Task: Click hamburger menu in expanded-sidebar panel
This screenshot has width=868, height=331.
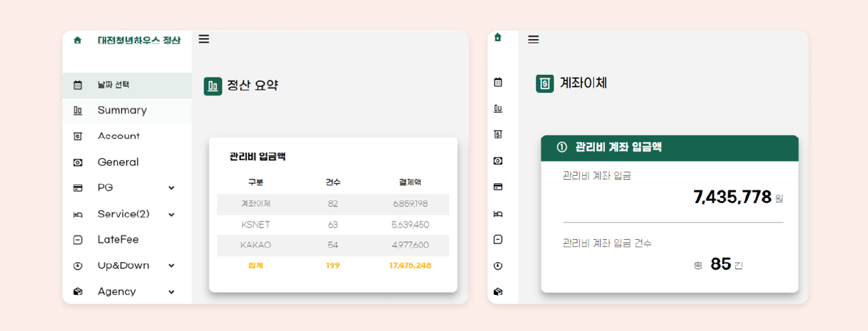Action: pos(204,39)
